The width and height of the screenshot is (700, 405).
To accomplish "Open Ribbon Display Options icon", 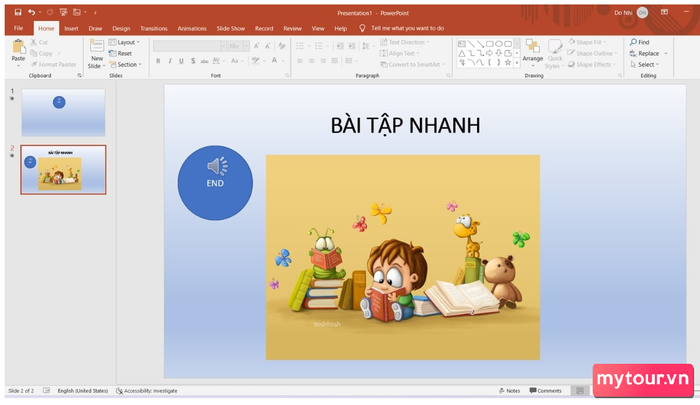I will [664, 12].
